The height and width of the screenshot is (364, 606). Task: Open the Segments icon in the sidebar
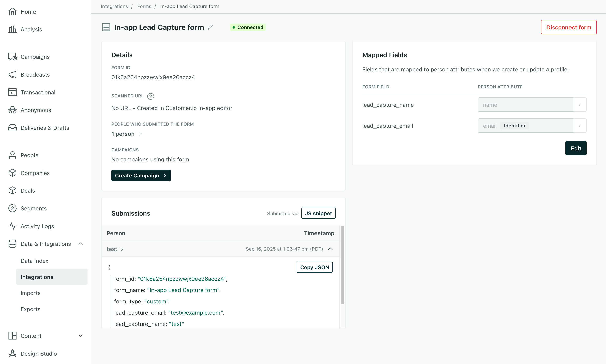[13, 208]
